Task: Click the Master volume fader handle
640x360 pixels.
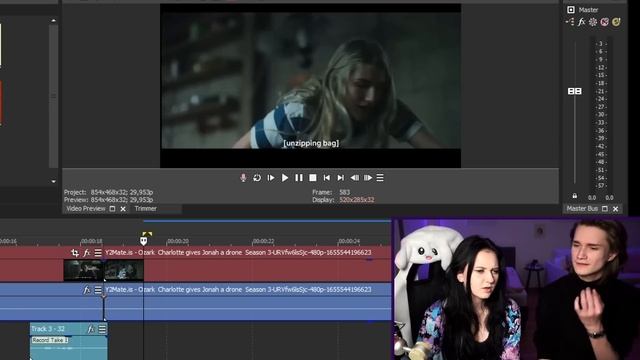Action: click(x=575, y=91)
